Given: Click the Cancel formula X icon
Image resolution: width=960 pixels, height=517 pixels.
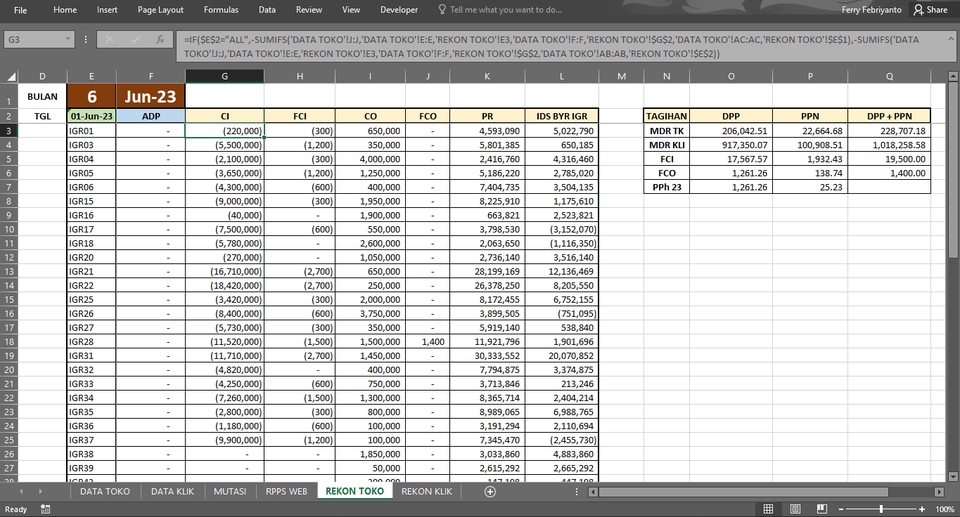Looking at the screenshot, I should [109, 39].
